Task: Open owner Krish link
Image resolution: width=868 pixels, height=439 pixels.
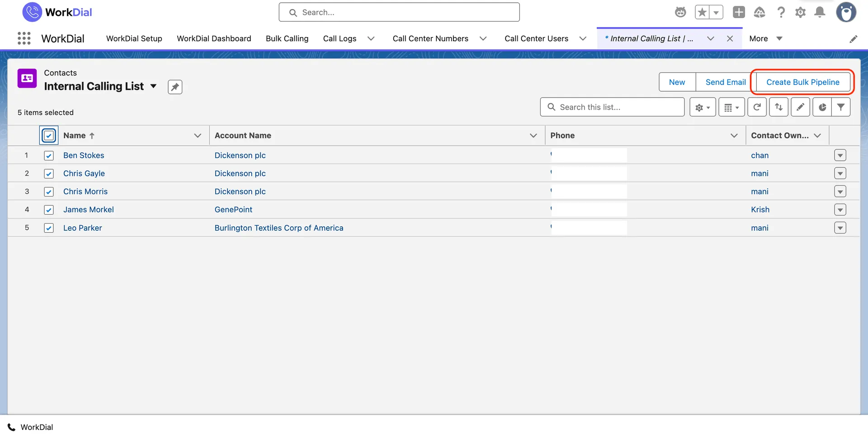Action: [760, 210]
